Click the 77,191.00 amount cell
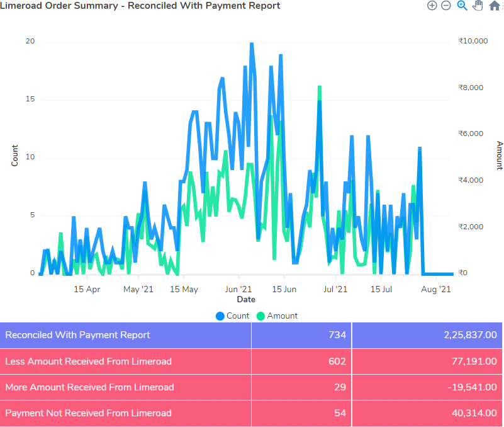This screenshot has width=504, height=427. click(x=427, y=362)
